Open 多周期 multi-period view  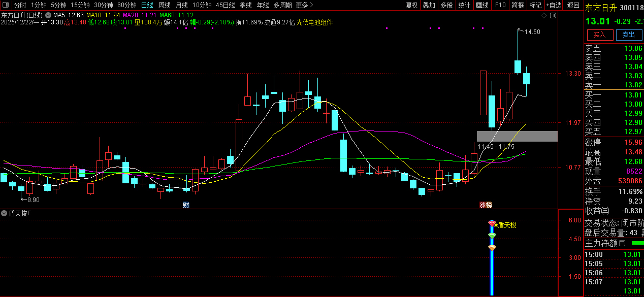pos(282,5)
